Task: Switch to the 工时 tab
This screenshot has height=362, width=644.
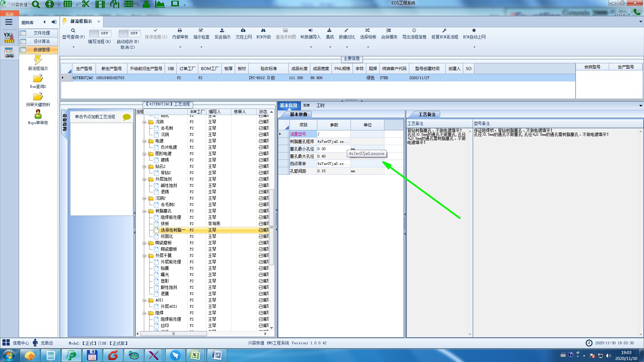Action: coord(320,105)
